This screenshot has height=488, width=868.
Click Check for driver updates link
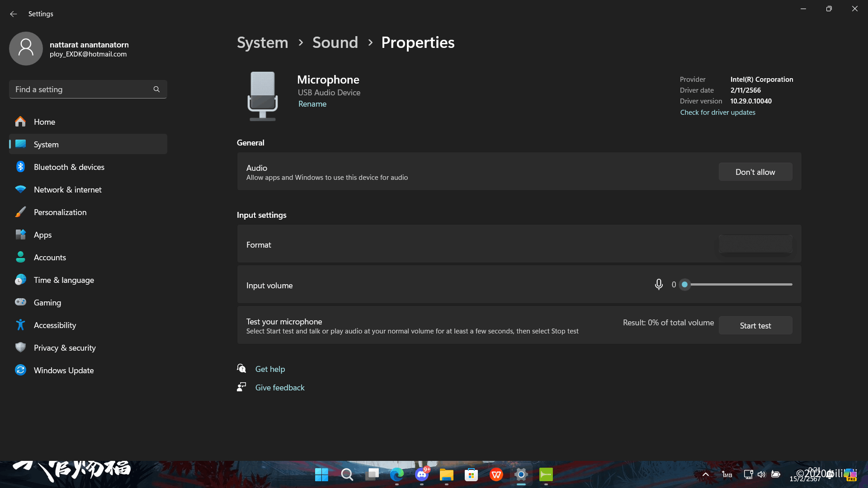tap(717, 113)
